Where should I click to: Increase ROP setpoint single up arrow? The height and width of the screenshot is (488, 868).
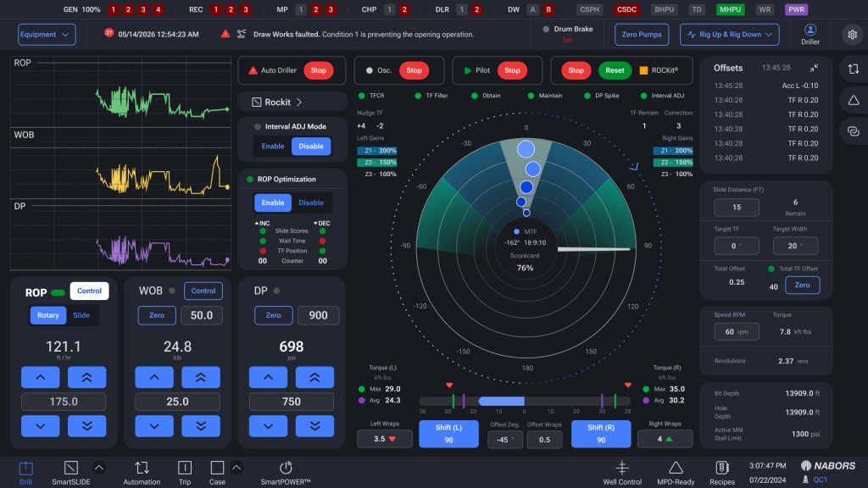pyautogui.click(x=41, y=377)
